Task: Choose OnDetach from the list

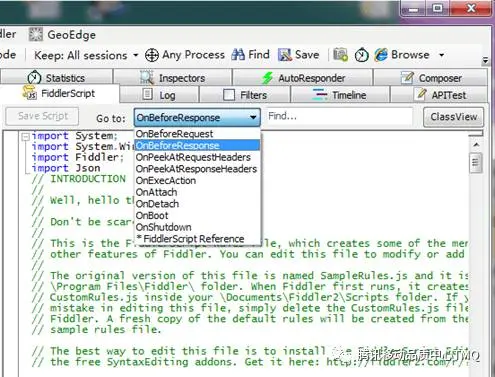Action: [197, 204]
